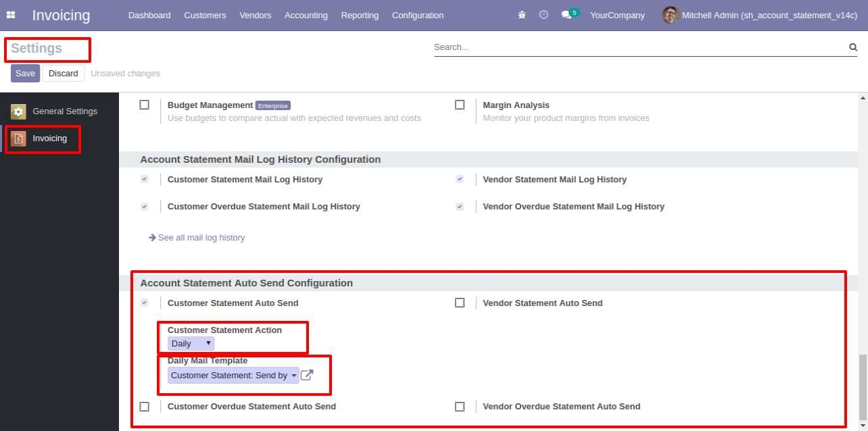Open the Dashboard menu

point(149,15)
